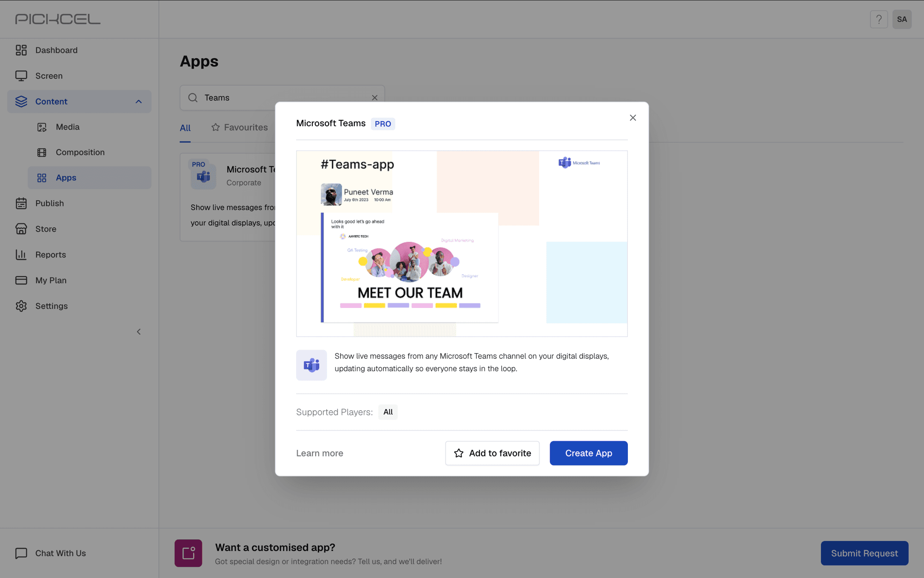Click the search magnifier icon
924x578 pixels.
click(x=193, y=98)
